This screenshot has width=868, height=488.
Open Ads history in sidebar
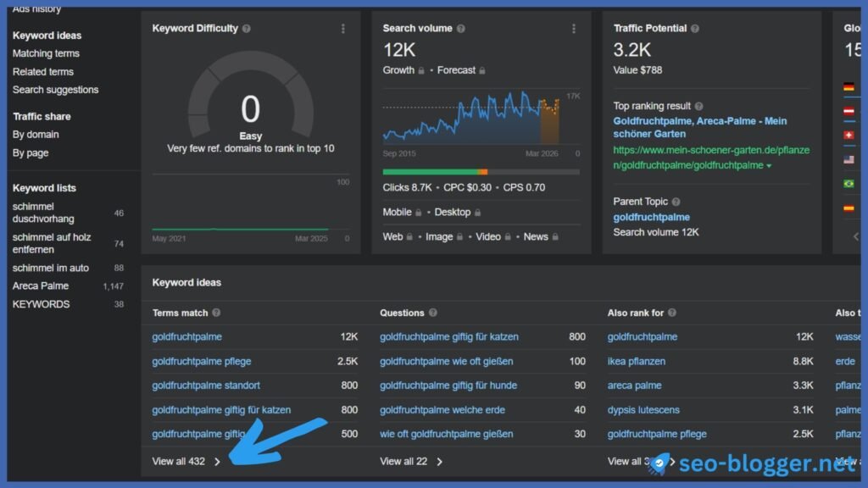36,8
